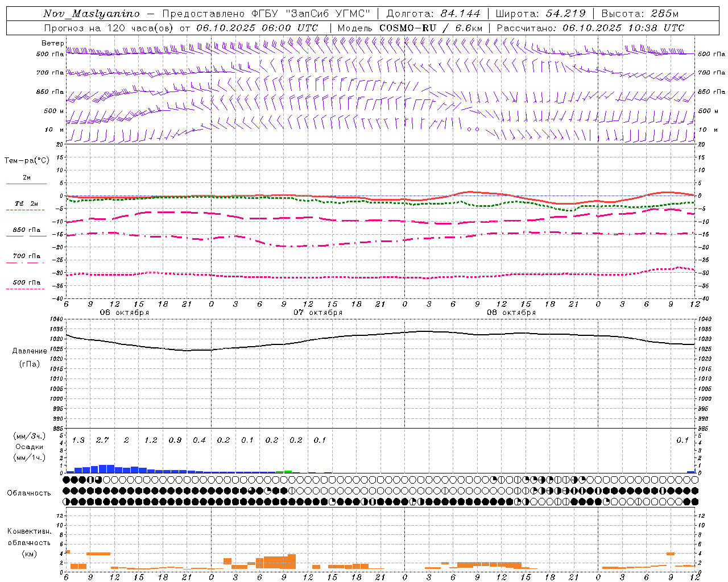Select the (км) convective height unit
The image size is (728, 582).
(30, 554)
